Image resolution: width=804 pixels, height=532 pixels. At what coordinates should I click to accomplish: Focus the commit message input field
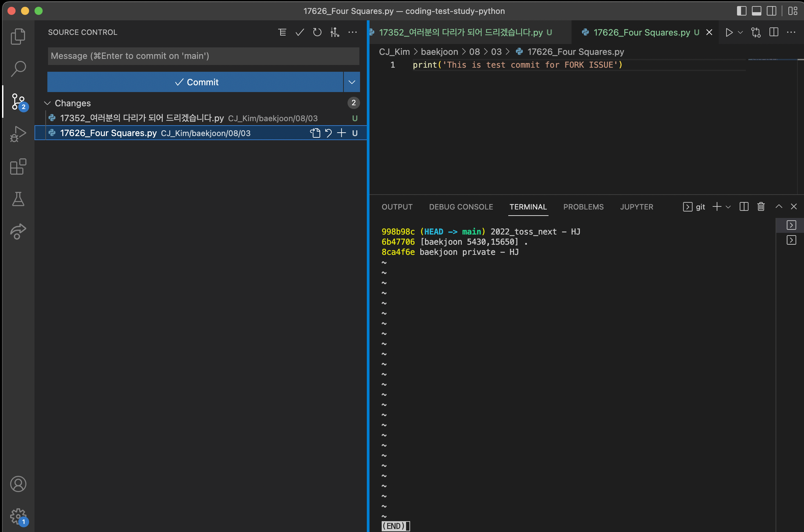pyautogui.click(x=203, y=56)
